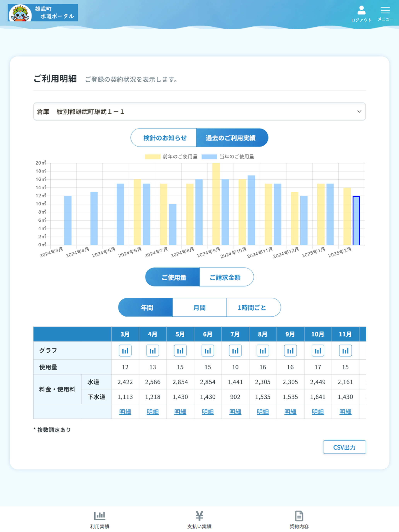Click the highlighted 2025年2月 blue bar

click(x=356, y=221)
